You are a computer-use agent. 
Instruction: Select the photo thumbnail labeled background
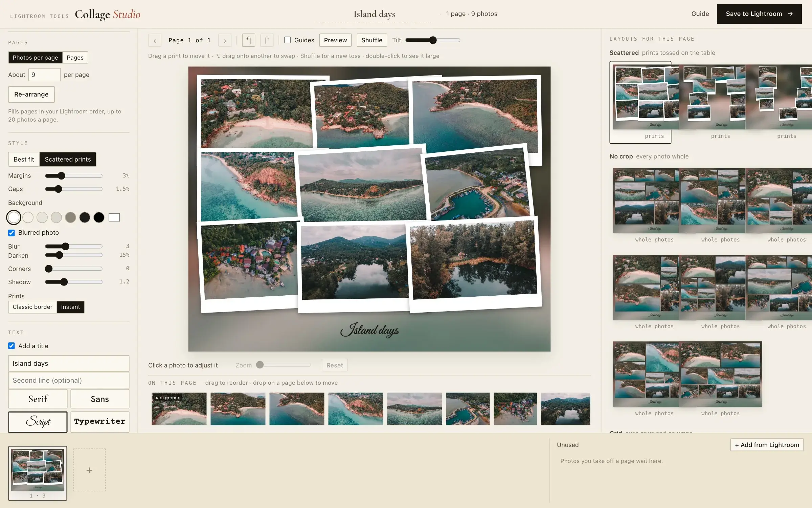179,409
